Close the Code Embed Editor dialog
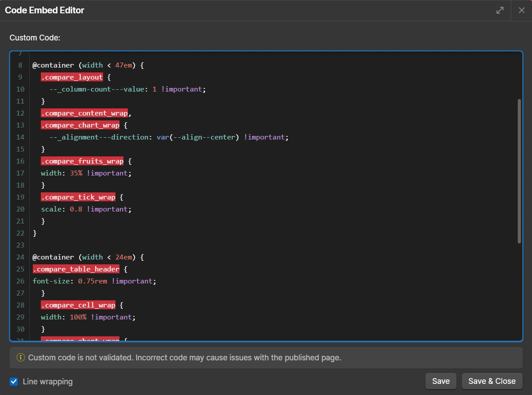The width and height of the screenshot is (532, 395). pyautogui.click(x=521, y=11)
